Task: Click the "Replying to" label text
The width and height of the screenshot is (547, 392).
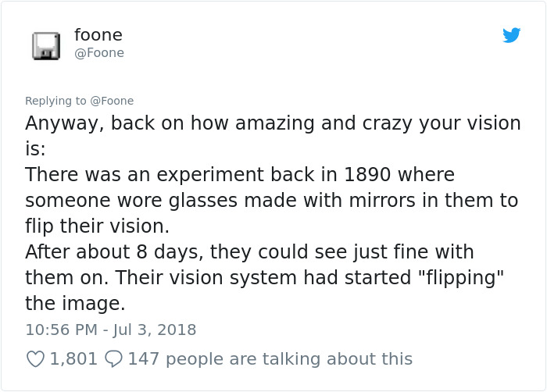Action: click(x=55, y=101)
